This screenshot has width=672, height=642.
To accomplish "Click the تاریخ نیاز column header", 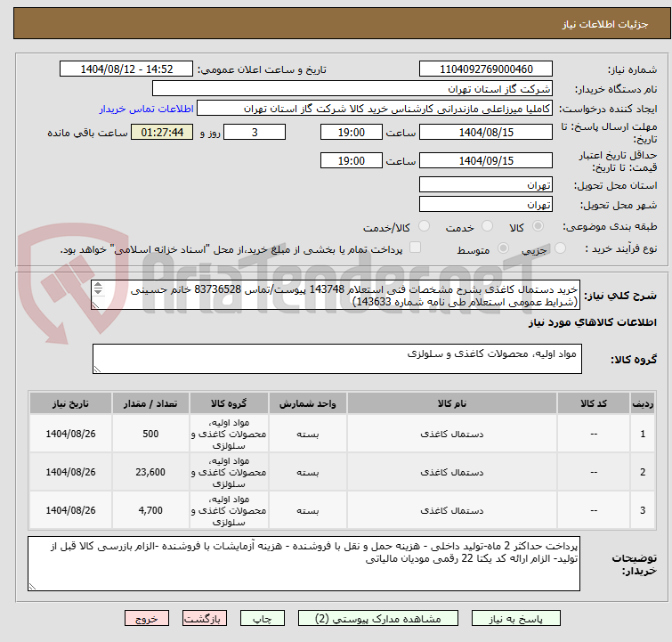I will [x=70, y=403].
